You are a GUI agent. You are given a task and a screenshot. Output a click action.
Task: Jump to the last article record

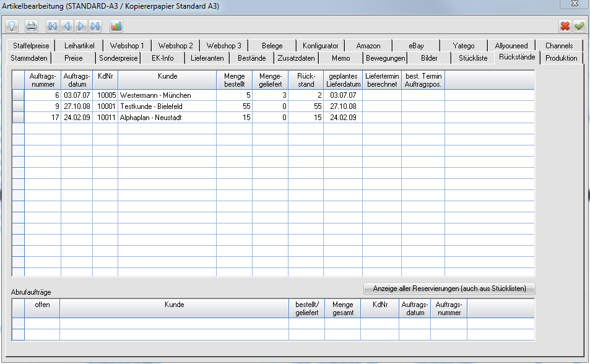95,26
